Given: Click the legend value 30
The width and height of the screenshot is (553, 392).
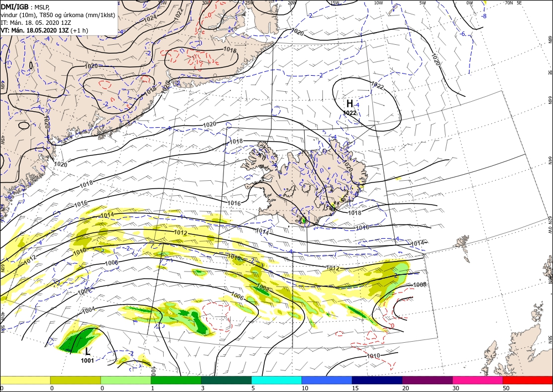Looking at the screenshot, I should click(x=456, y=388).
